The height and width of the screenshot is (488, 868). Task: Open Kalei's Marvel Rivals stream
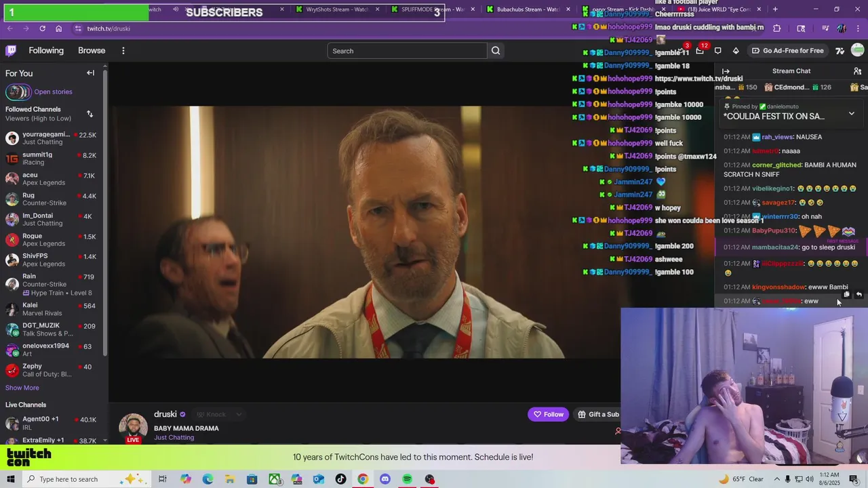52,310
